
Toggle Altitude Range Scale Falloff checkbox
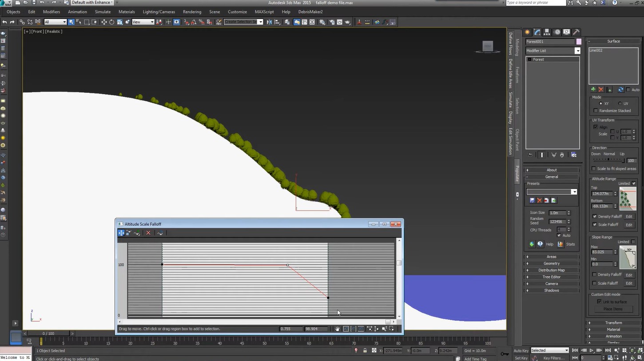595,225
